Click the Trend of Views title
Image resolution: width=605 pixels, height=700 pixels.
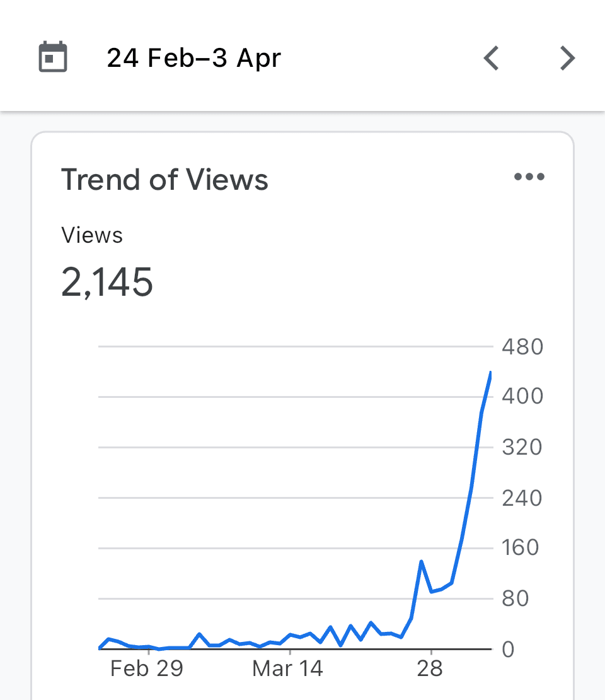click(x=164, y=180)
